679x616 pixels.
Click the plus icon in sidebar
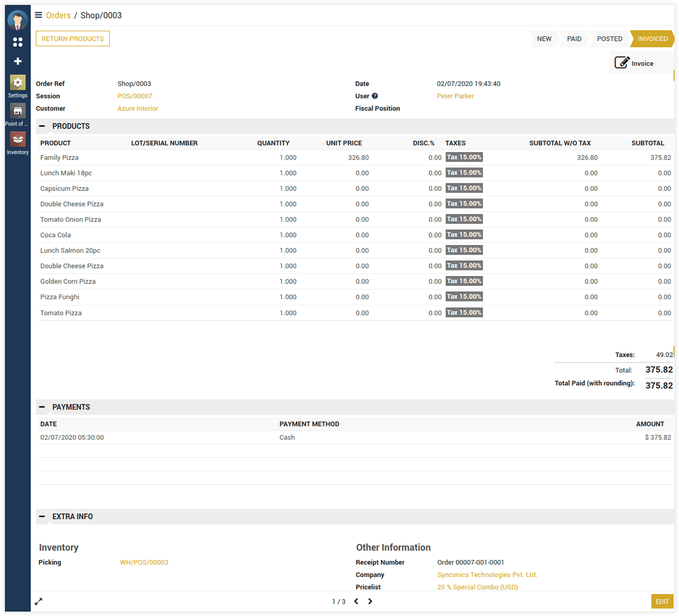[x=18, y=61]
